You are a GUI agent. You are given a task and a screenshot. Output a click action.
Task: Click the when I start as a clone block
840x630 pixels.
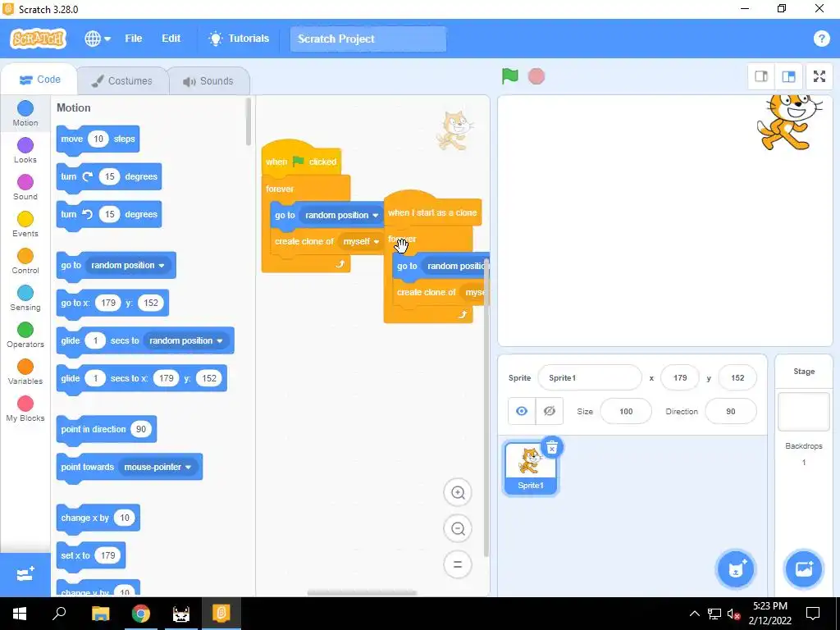point(432,211)
